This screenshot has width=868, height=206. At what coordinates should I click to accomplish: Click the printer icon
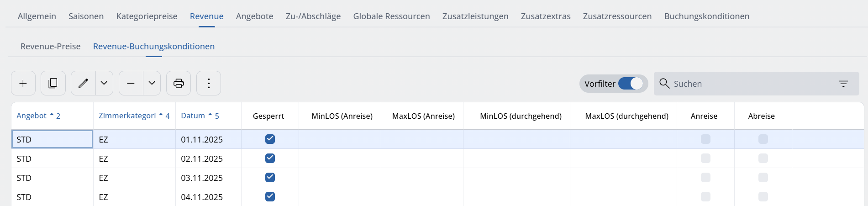click(x=179, y=83)
